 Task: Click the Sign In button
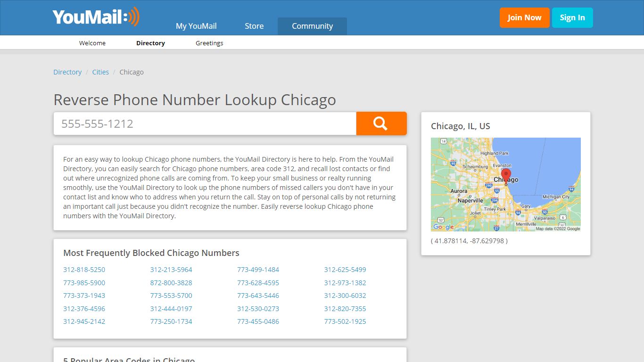tap(572, 17)
